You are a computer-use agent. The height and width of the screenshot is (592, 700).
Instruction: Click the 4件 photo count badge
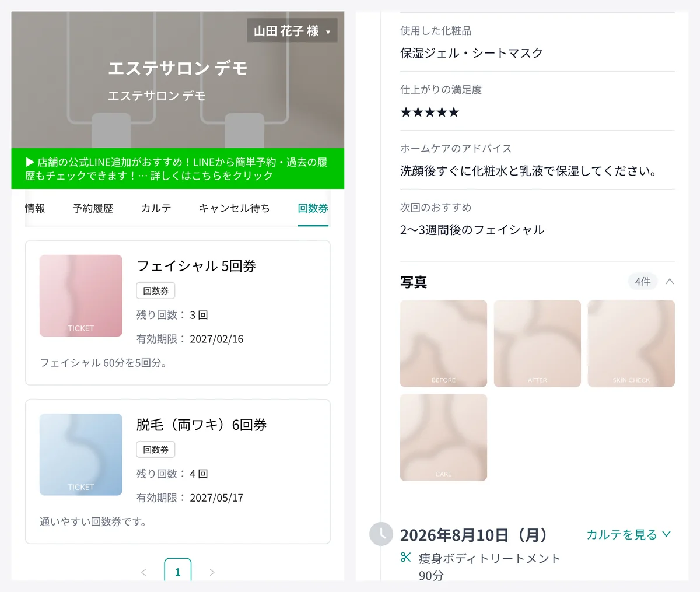pyautogui.click(x=643, y=282)
